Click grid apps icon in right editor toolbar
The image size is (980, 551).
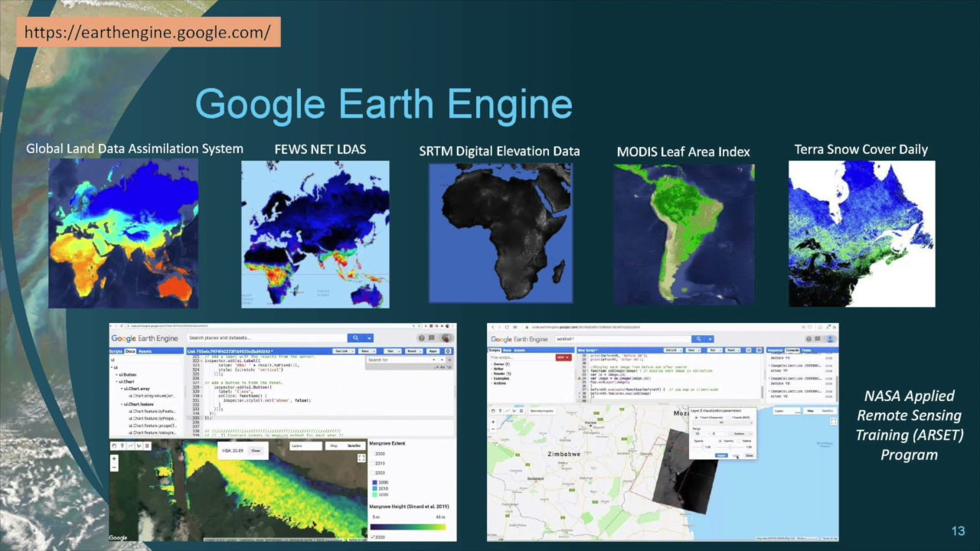click(x=749, y=350)
